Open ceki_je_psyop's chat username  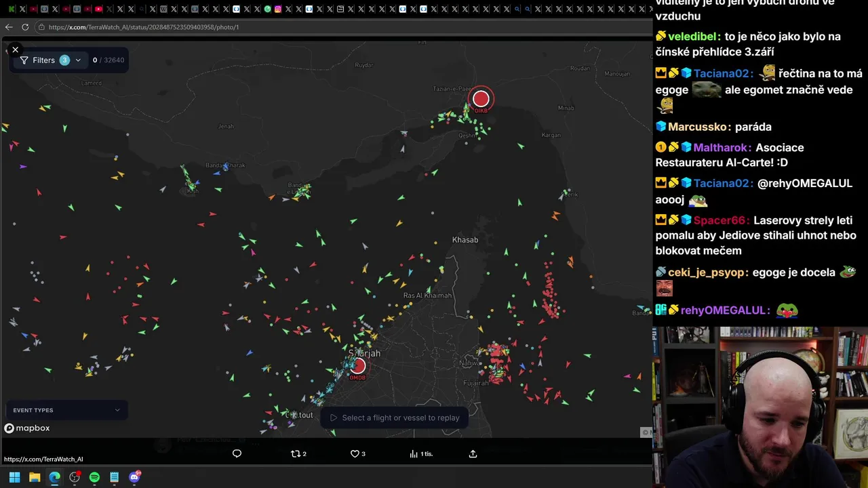pos(708,272)
